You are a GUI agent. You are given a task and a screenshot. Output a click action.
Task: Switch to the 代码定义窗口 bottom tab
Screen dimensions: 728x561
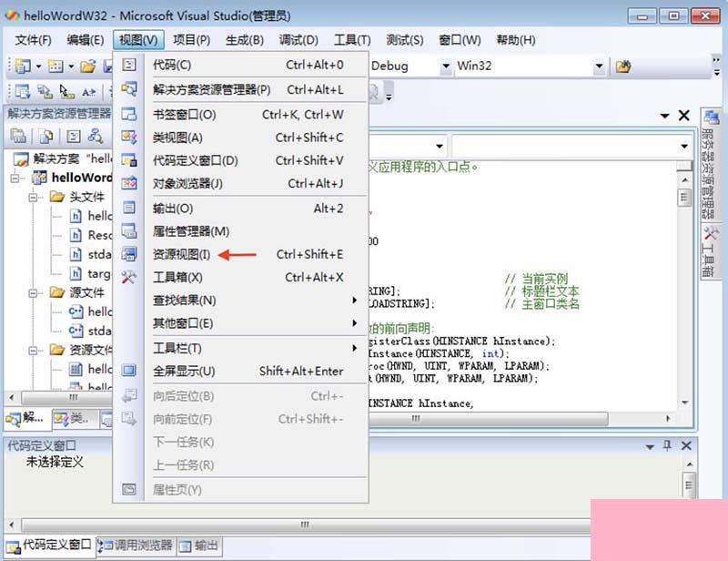(49, 546)
